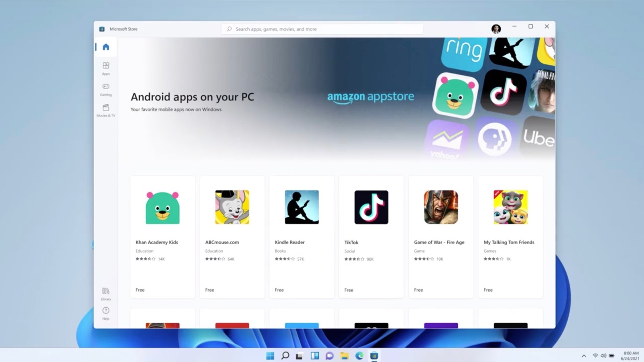Open My Talking Tom Friends title
644x362 pixels.
[x=509, y=242]
